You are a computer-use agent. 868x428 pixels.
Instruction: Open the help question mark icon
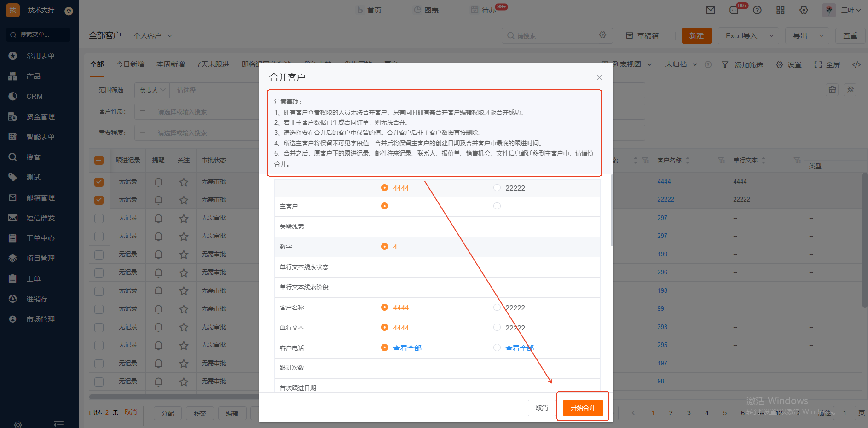[757, 10]
